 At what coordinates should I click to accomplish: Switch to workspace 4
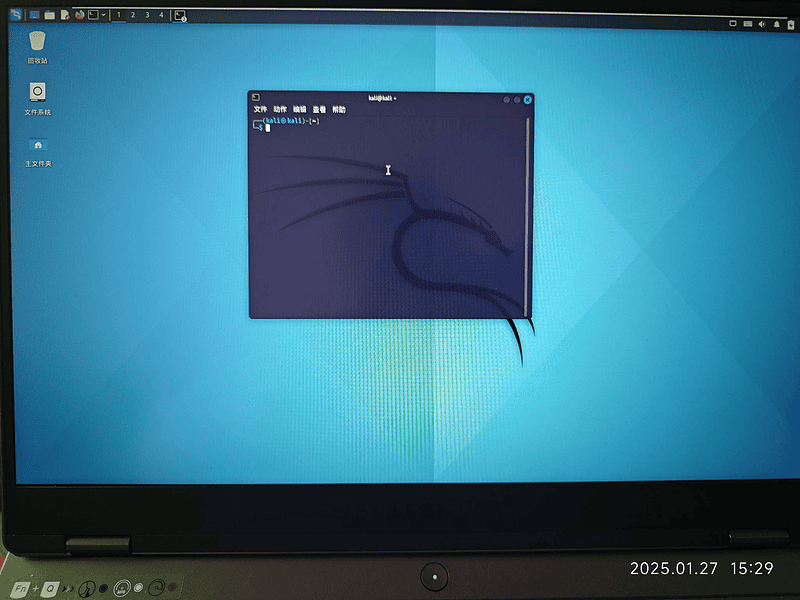click(161, 15)
